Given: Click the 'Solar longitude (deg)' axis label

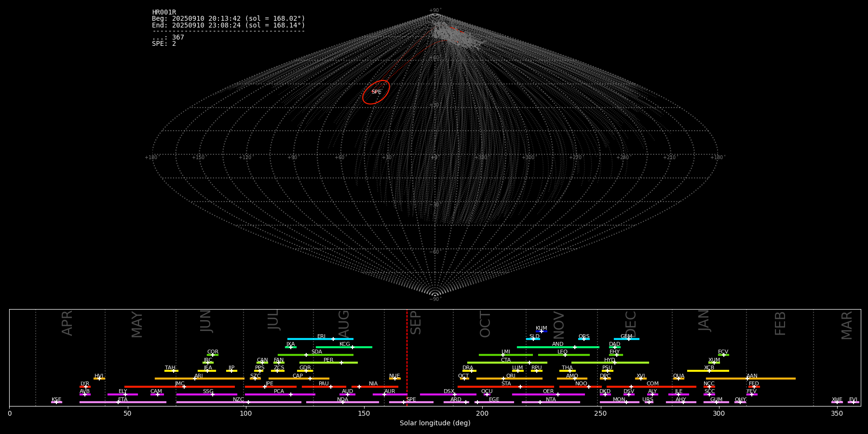Looking at the screenshot, I should 435,423.
